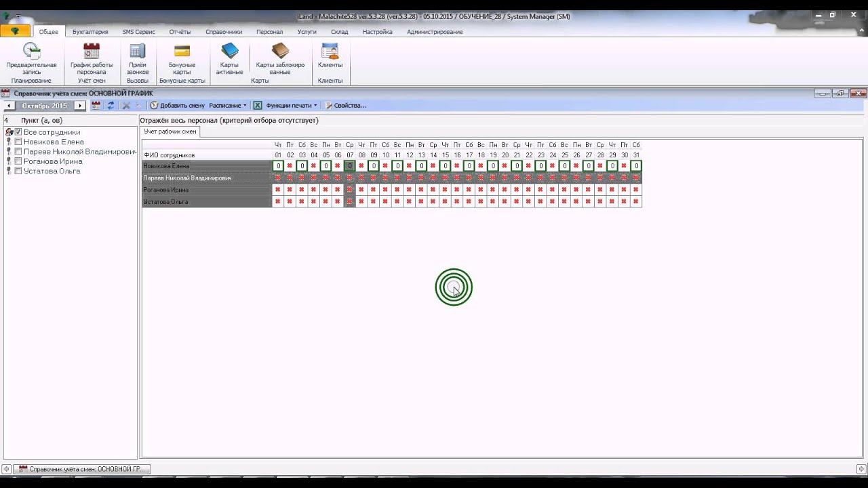Open График работы персонала
Viewport: 868px width, 488px height.
pyautogui.click(x=92, y=58)
